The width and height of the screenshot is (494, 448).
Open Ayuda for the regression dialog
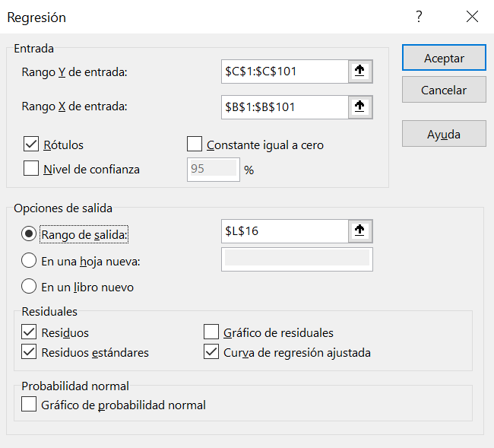click(444, 134)
